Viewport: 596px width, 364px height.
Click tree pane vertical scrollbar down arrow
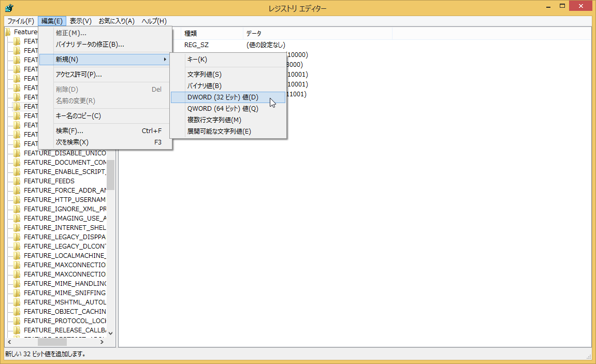pyautogui.click(x=111, y=334)
